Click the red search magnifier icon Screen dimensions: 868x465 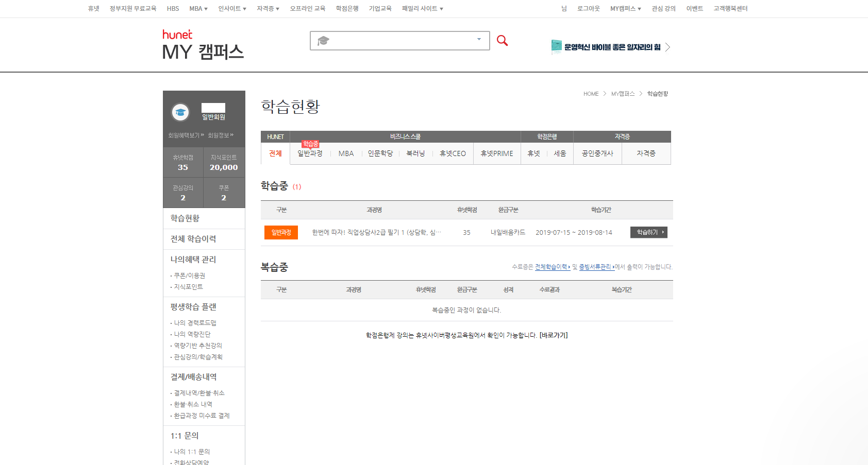pos(502,40)
